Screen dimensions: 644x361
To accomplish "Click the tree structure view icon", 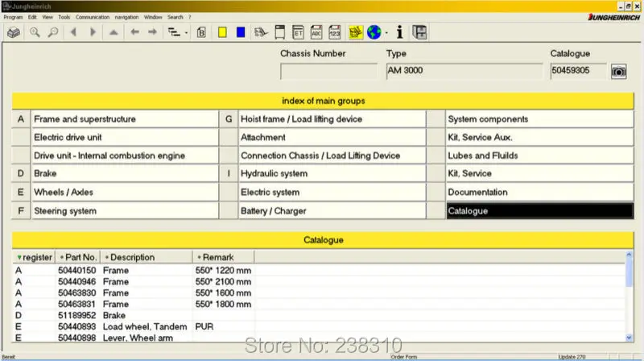I will click(174, 32).
